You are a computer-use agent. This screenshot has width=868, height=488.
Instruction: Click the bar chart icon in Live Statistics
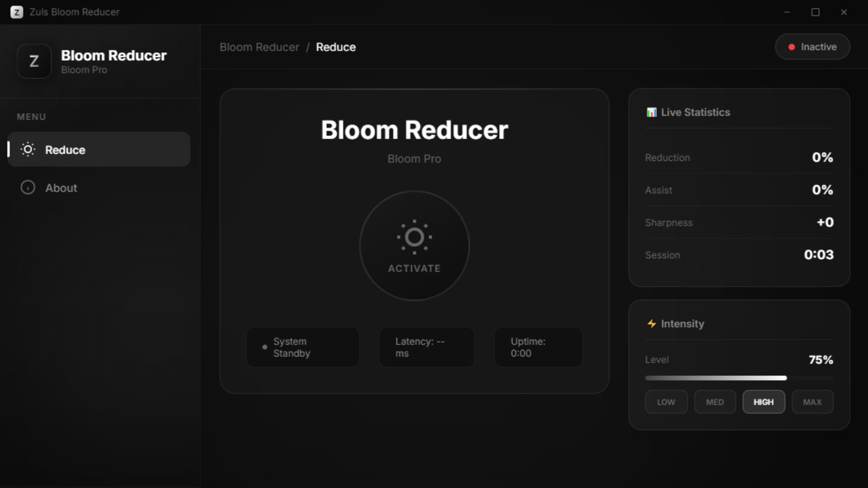click(651, 112)
